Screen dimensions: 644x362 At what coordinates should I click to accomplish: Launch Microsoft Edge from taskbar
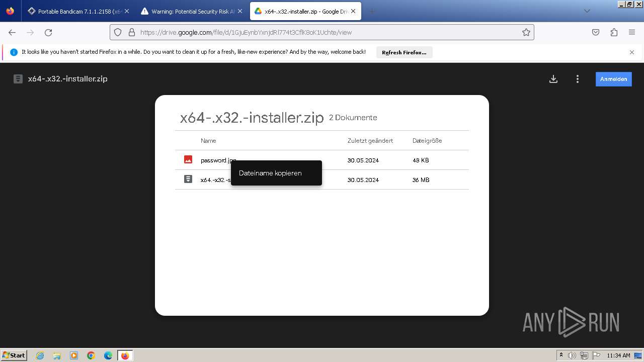pos(108,355)
